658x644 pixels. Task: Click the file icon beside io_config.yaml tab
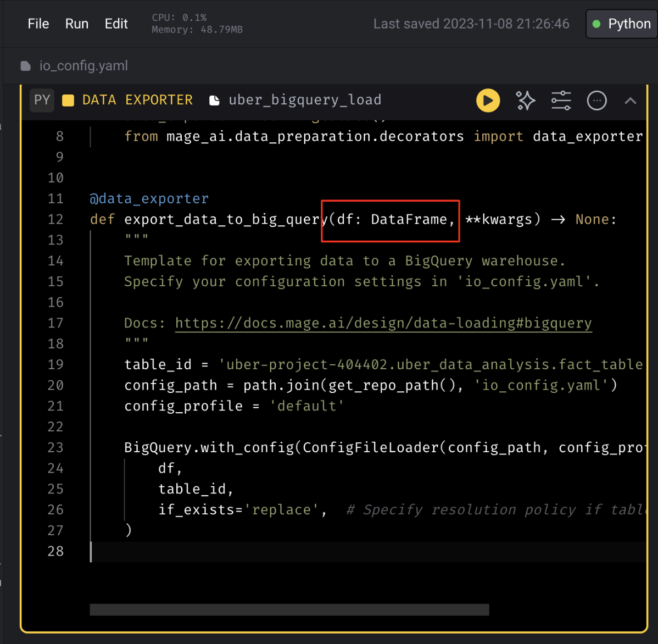[x=26, y=66]
